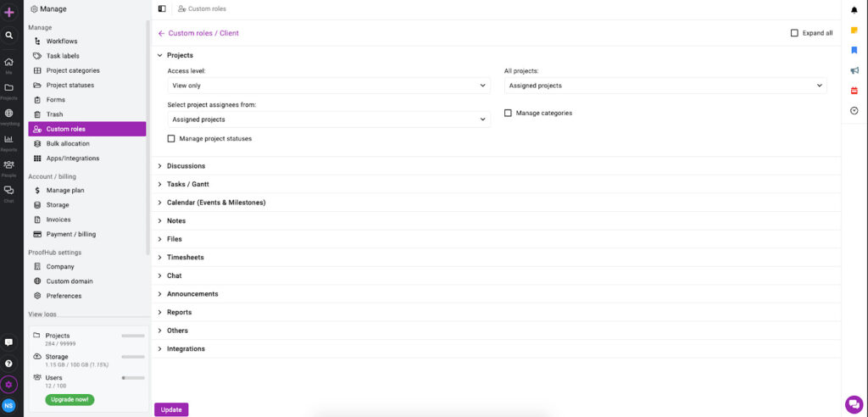Expand Calendar (Events & Milestones) section
This screenshot has height=417, width=868.
159,203
